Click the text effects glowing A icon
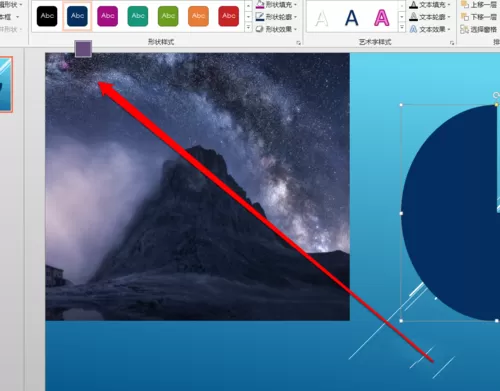The image size is (500, 391). coord(413,29)
